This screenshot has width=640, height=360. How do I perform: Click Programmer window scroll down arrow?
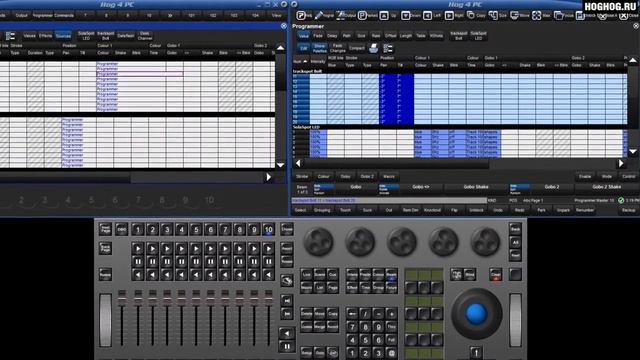pos(633,152)
